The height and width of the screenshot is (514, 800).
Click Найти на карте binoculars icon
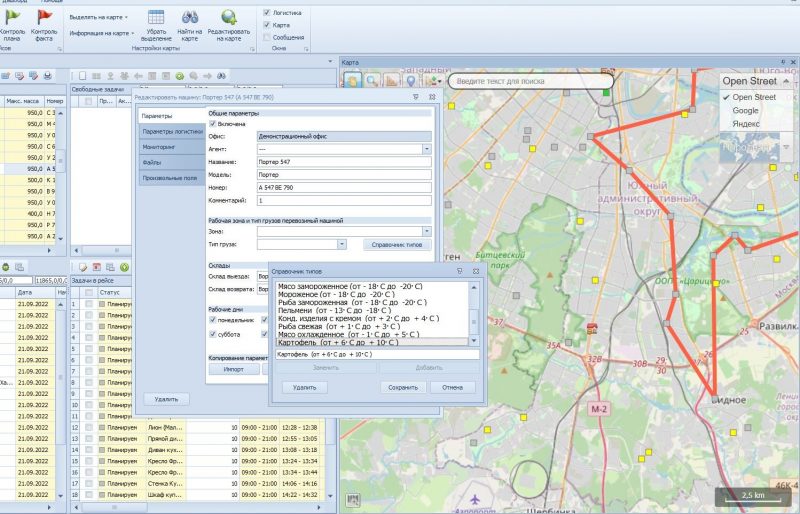pos(190,17)
